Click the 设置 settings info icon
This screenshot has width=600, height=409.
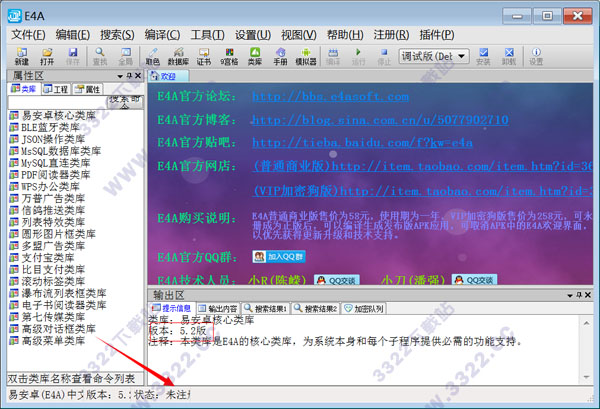point(536,57)
